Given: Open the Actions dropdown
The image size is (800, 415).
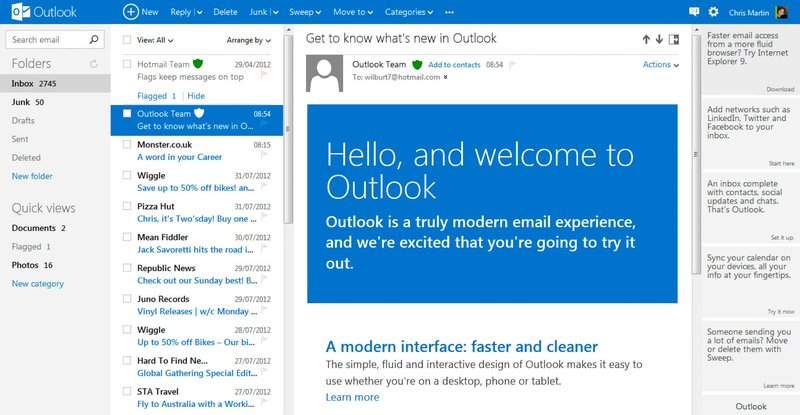Looking at the screenshot, I should (x=661, y=64).
